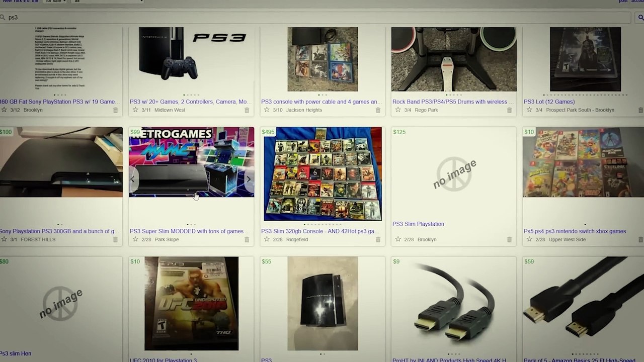The height and width of the screenshot is (362, 644).
Task: Hide the Ridgefield PS3 Slim 320gb listing
Action: 378,240
